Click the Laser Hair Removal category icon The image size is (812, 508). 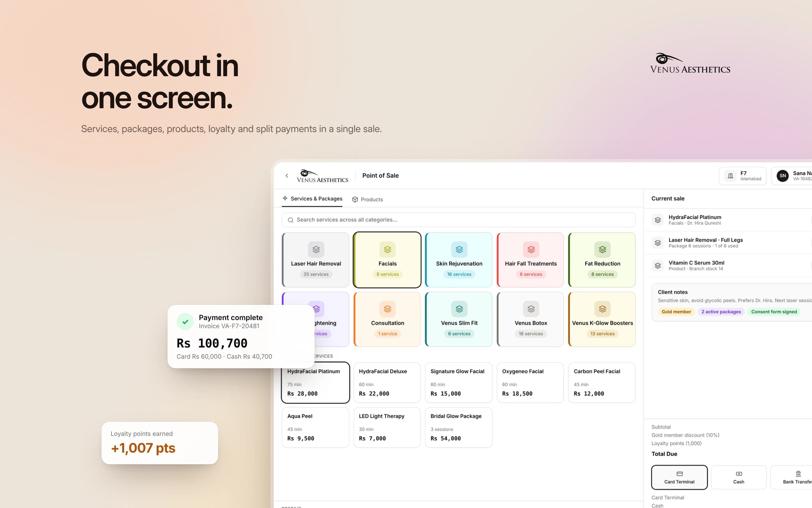tap(316, 249)
